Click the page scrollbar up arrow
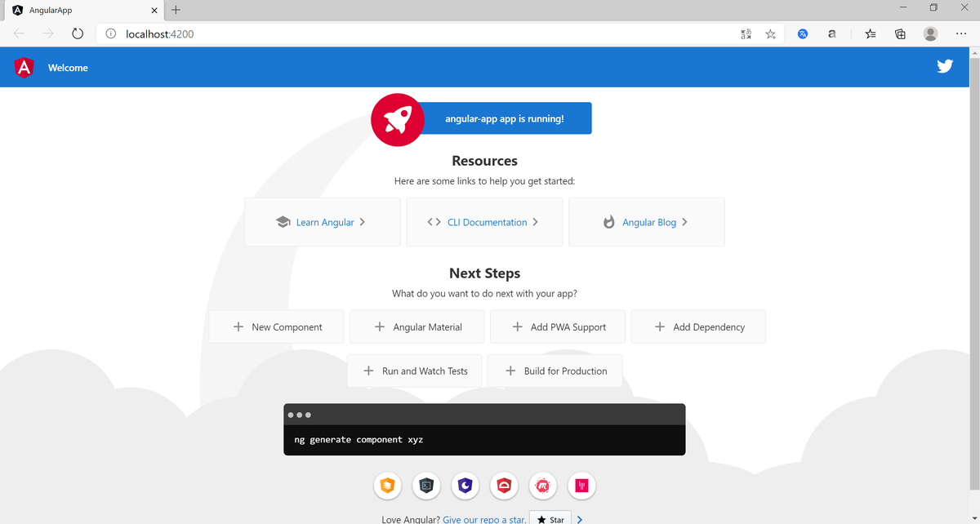Screen dimensions: 980x524 click(973, 54)
